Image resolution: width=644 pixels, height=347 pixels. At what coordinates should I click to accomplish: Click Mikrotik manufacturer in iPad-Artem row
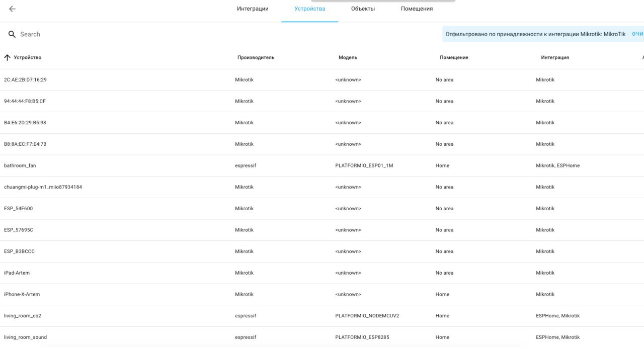click(x=244, y=273)
